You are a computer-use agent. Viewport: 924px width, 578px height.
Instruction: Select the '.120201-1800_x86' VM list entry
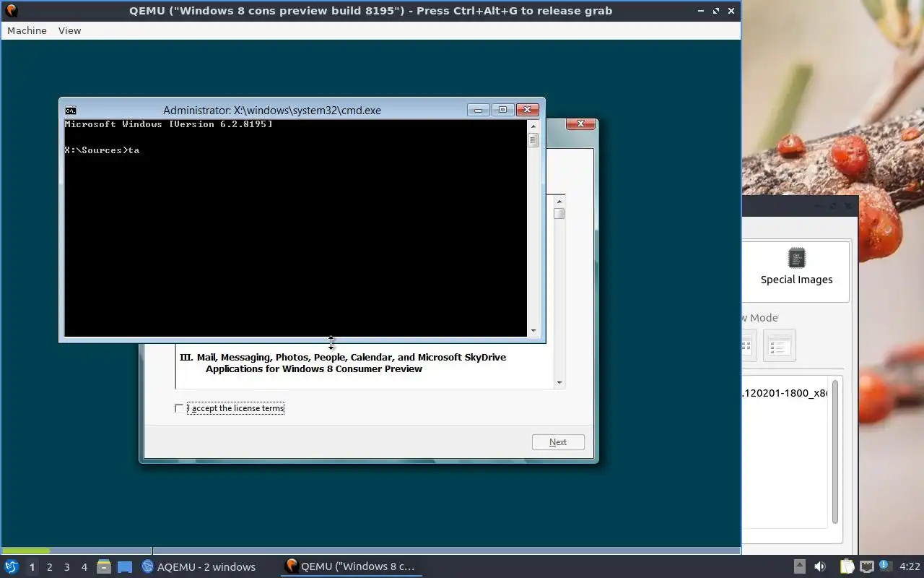point(785,393)
